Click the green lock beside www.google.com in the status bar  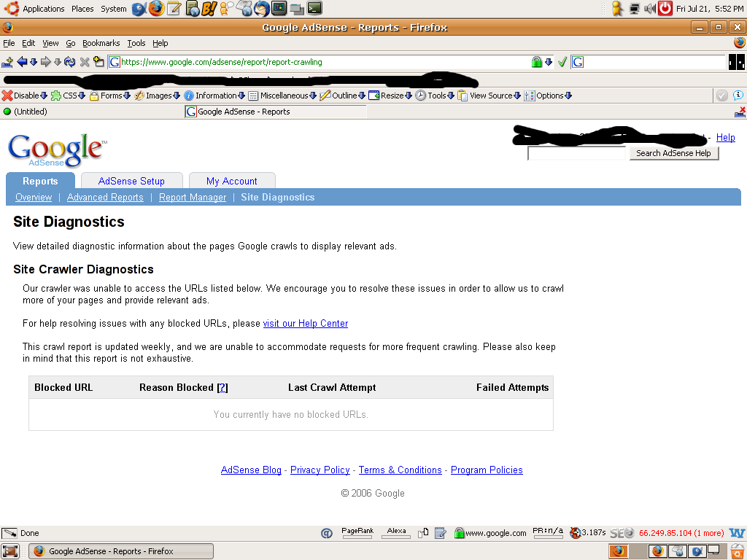[x=459, y=533]
